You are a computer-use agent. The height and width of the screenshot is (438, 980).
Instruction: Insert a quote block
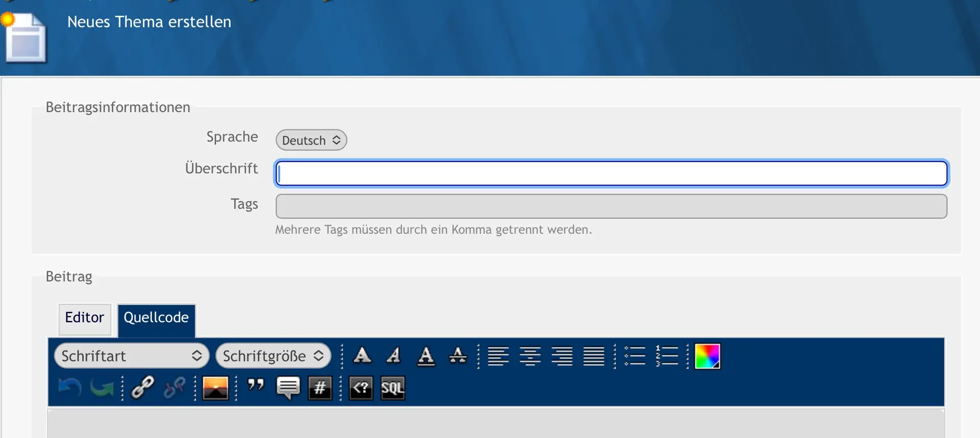(256, 387)
